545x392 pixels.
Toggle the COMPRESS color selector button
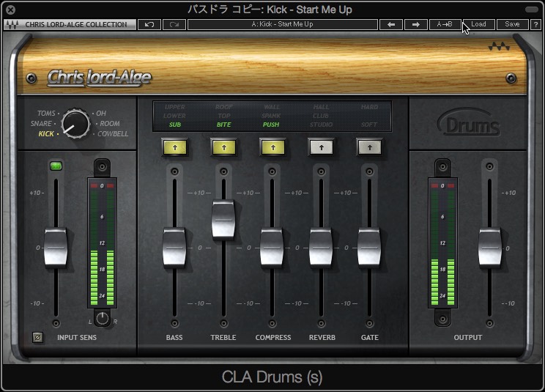272,147
